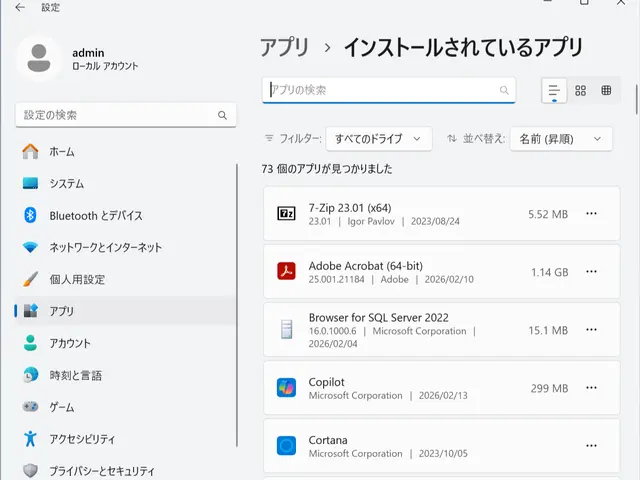This screenshot has width=640, height=480.
Task: Click the ホーム house icon
Action: point(30,151)
